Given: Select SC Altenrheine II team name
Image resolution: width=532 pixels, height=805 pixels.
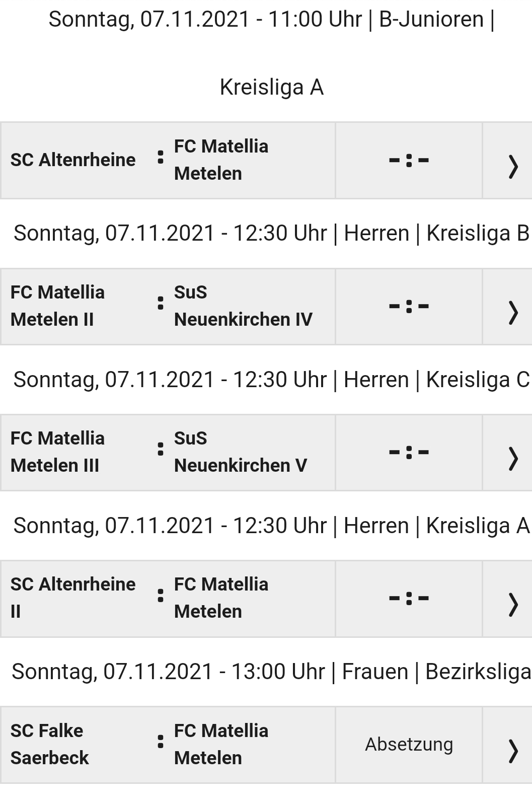Looking at the screenshot, I should 73,598.
